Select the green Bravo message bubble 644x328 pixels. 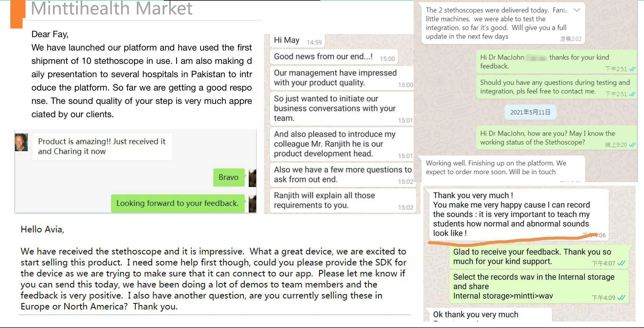pos(229,178)
